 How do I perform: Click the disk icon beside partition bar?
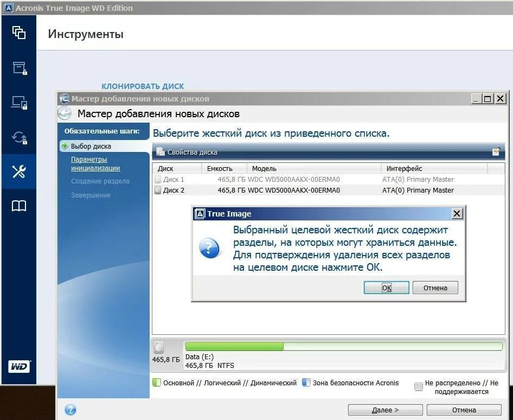click(159, 347)
